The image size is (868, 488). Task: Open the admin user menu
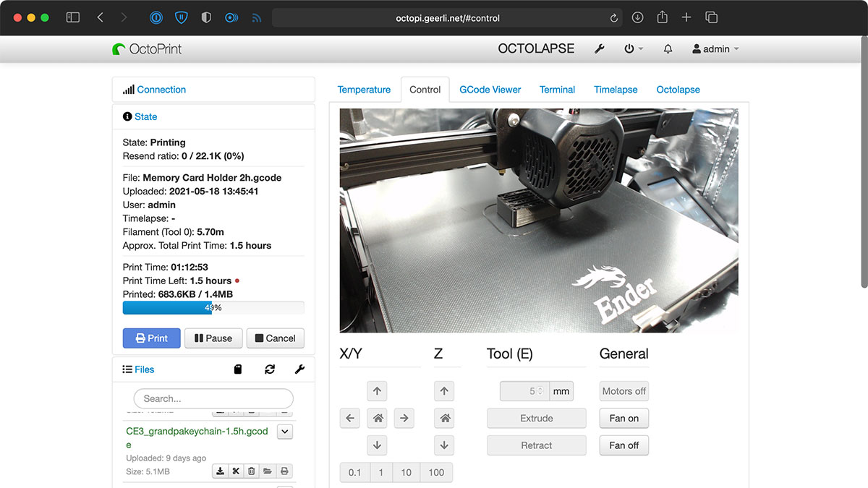[x=715, y=49]
